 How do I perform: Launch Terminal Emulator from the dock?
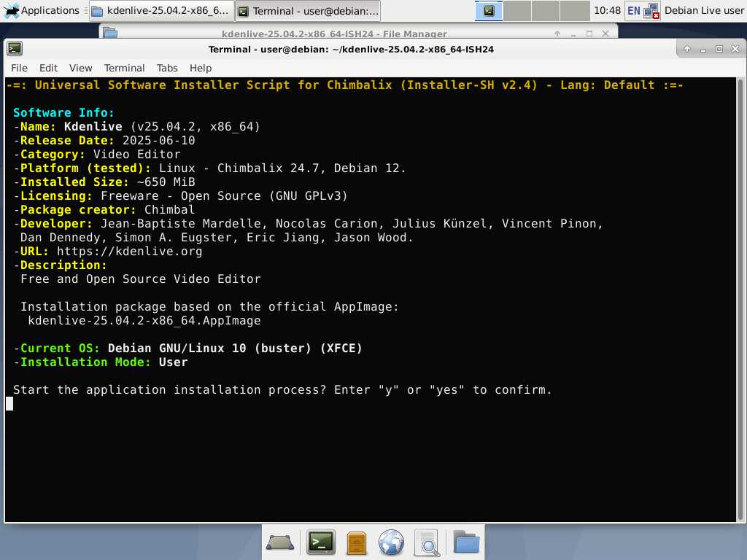(x=321, y=542)
